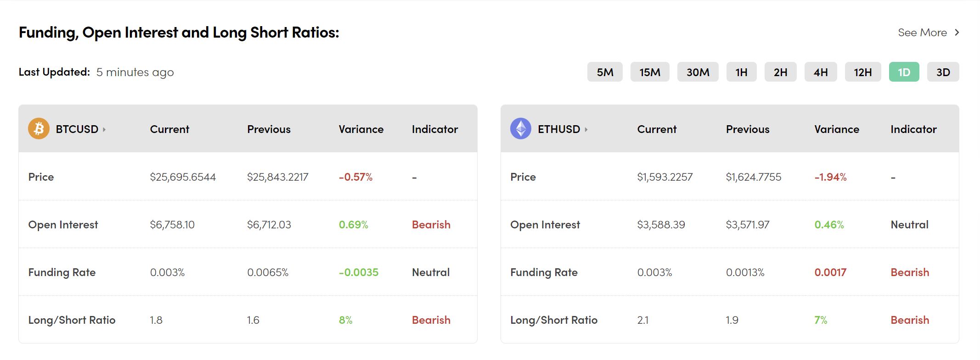Switch to the 30M timeframe
Viewport: 980px width, 360px height.
pos(698,72)
